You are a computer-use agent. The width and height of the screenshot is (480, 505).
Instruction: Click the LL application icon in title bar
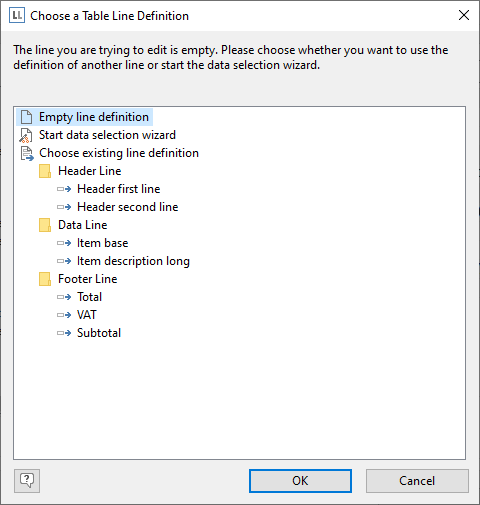click(x=17, y=15)
